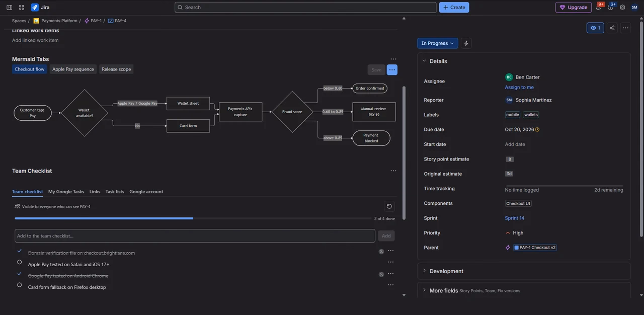Reset checklist with refresh icon

[389, 206]
